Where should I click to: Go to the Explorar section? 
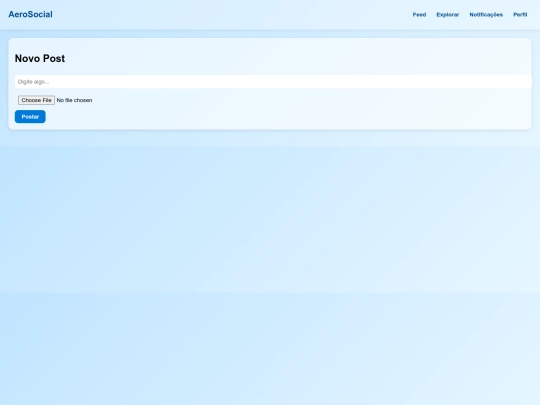point(447,14)
